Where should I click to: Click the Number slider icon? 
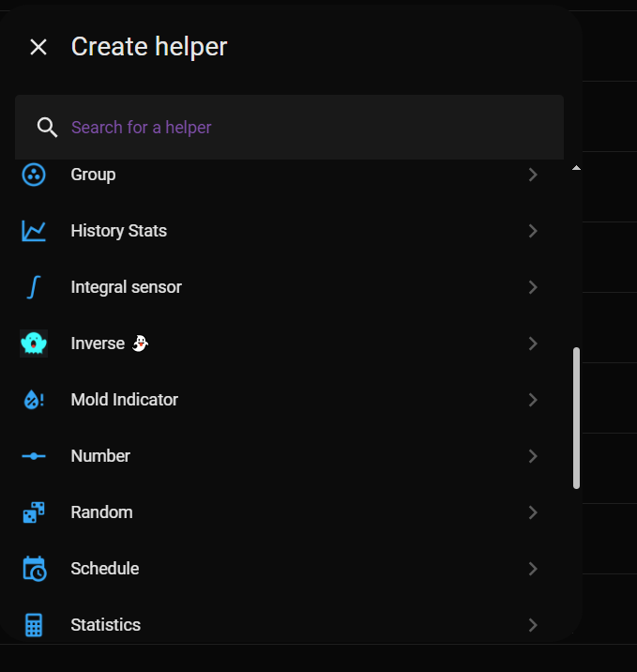(x=34, y=456)
